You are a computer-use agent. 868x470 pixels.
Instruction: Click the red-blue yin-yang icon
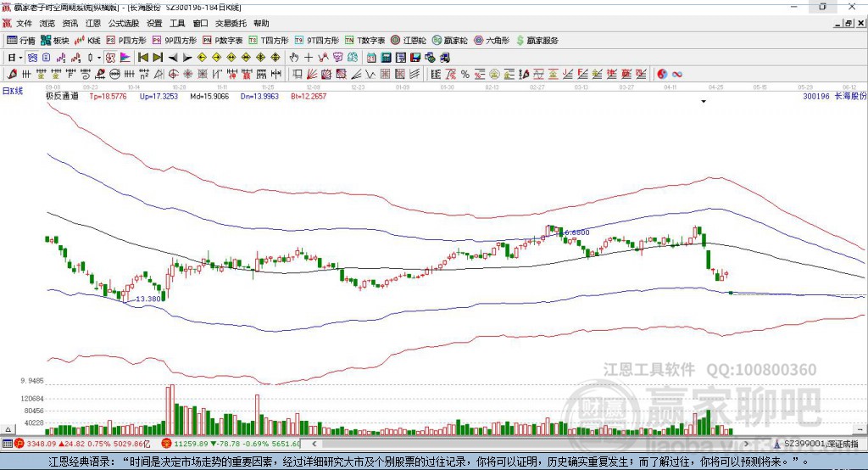coord(662,75)
